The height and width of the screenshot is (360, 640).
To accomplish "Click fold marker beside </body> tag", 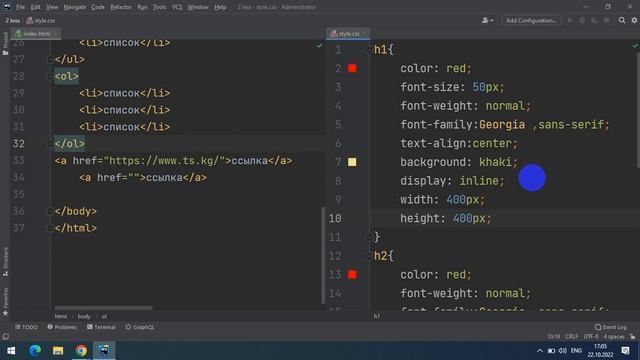I will tap(50, 211).
